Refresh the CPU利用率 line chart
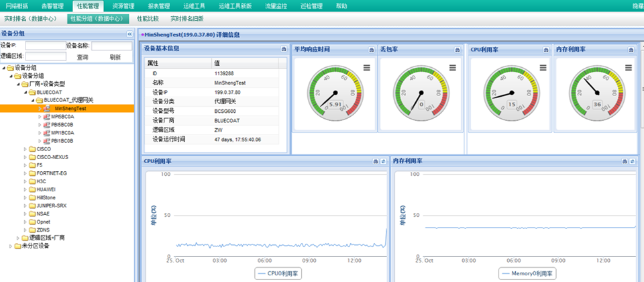 coord(383,162)
